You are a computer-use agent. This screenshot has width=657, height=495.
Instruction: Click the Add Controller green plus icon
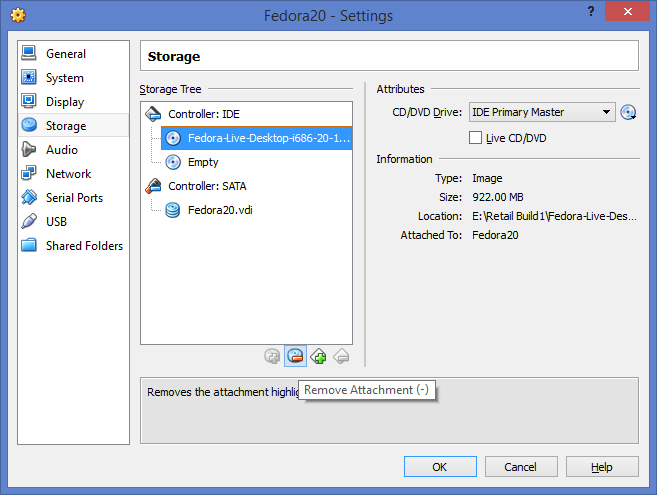point(318,357)
